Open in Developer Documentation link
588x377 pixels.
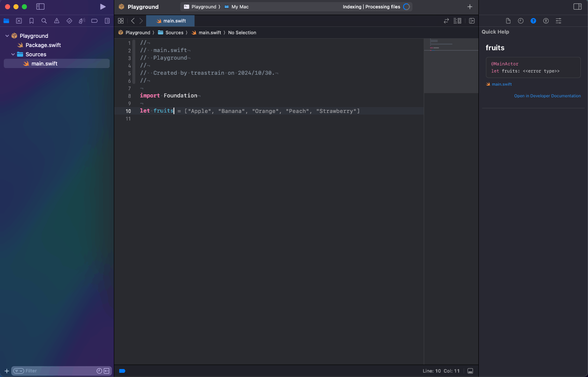pos(547,96)
